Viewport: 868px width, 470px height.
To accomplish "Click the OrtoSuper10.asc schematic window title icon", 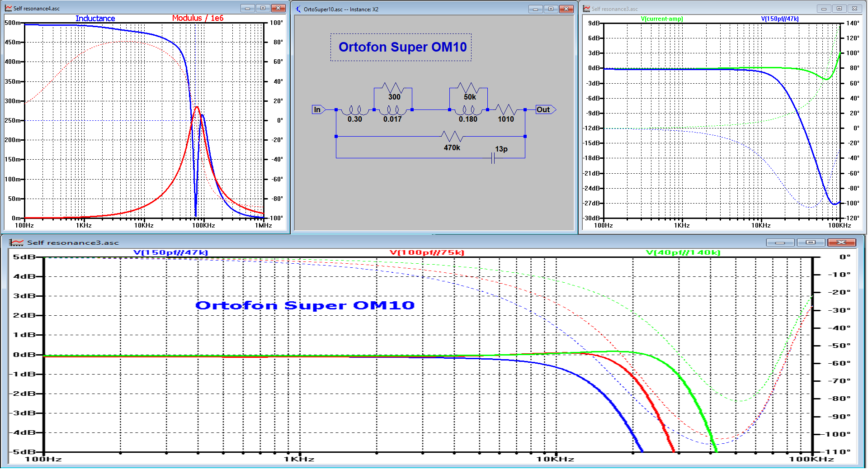I will (x=298, y=9).
